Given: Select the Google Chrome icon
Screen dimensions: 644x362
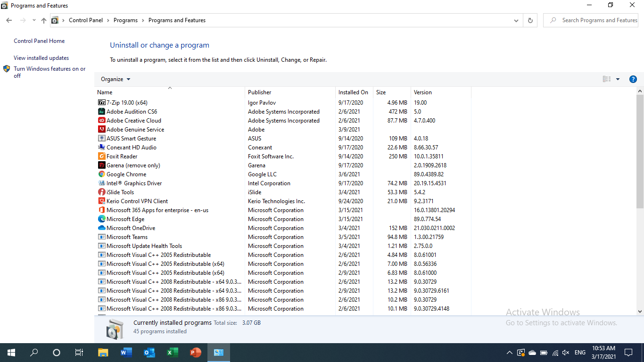Looking at the screenshot, I should point(101,174).
